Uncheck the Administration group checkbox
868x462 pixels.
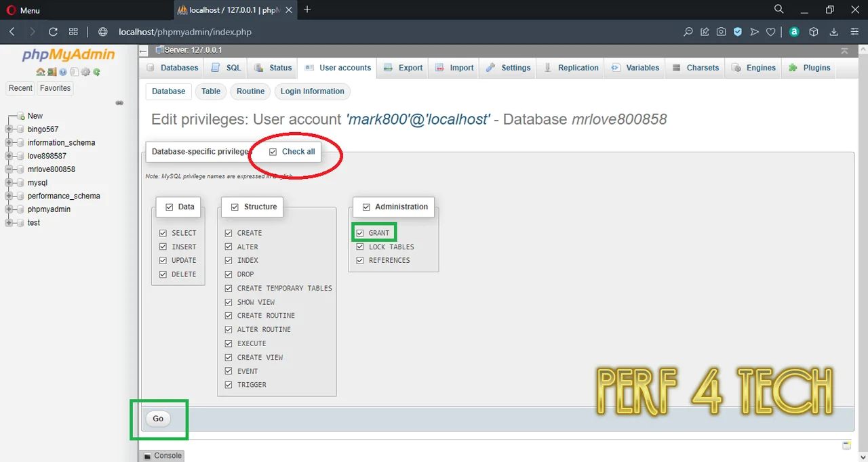pyautogui.click(x=366, y=207)
